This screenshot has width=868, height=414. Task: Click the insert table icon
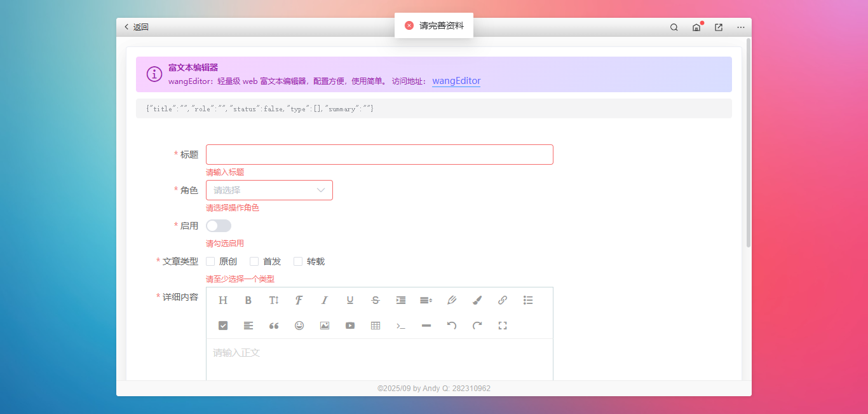click(x=376, y=326)
